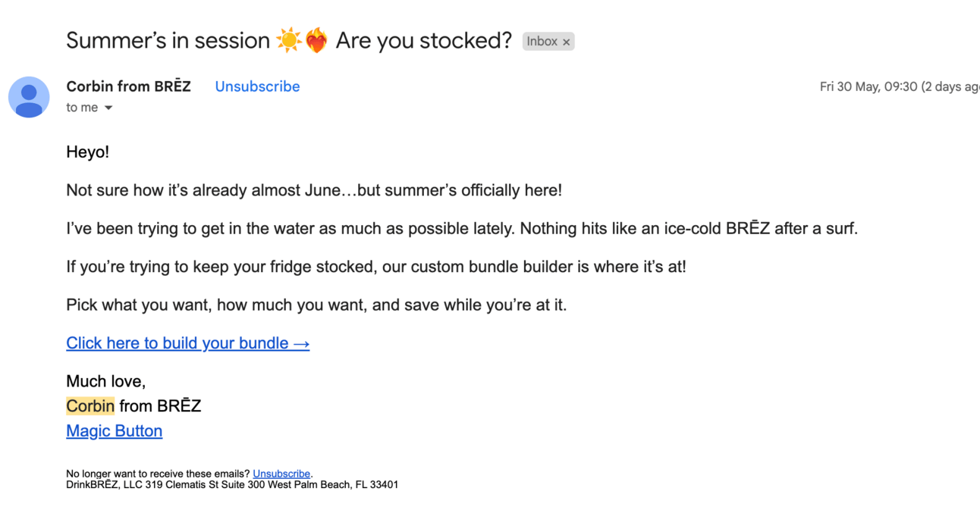
Task: Click the footer Unsubscribe link
Action: coord(281,474)
